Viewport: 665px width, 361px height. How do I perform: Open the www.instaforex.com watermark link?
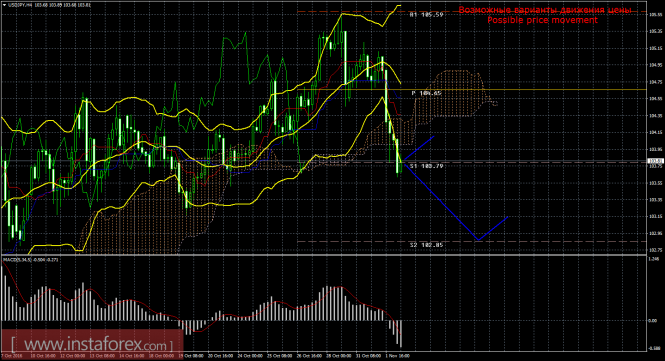click(92, 343)
